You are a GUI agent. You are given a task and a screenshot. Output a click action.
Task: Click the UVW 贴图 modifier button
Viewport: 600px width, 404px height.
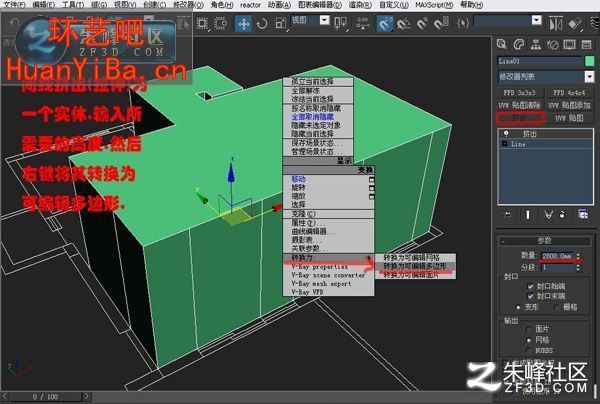click(x=569, y=118)
